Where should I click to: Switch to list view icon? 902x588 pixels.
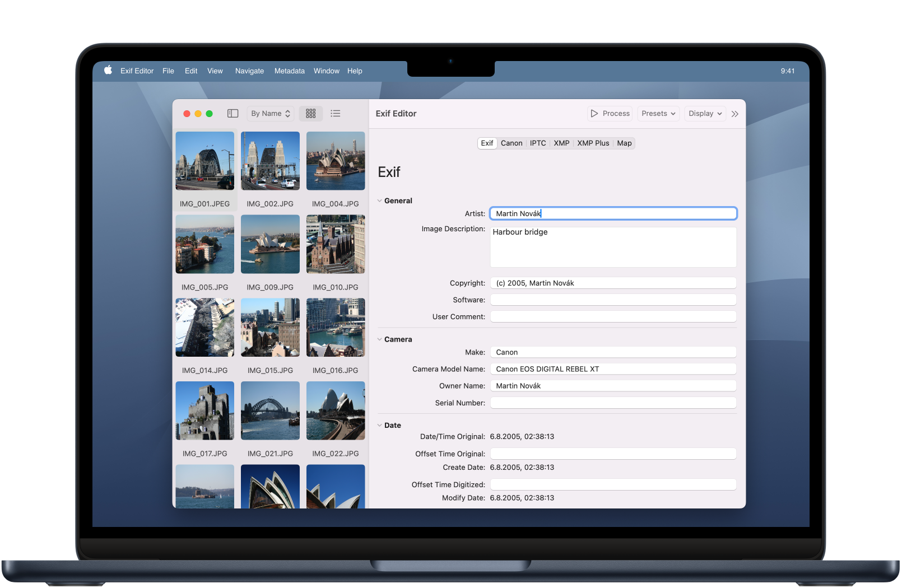click(x=335, y=113)
